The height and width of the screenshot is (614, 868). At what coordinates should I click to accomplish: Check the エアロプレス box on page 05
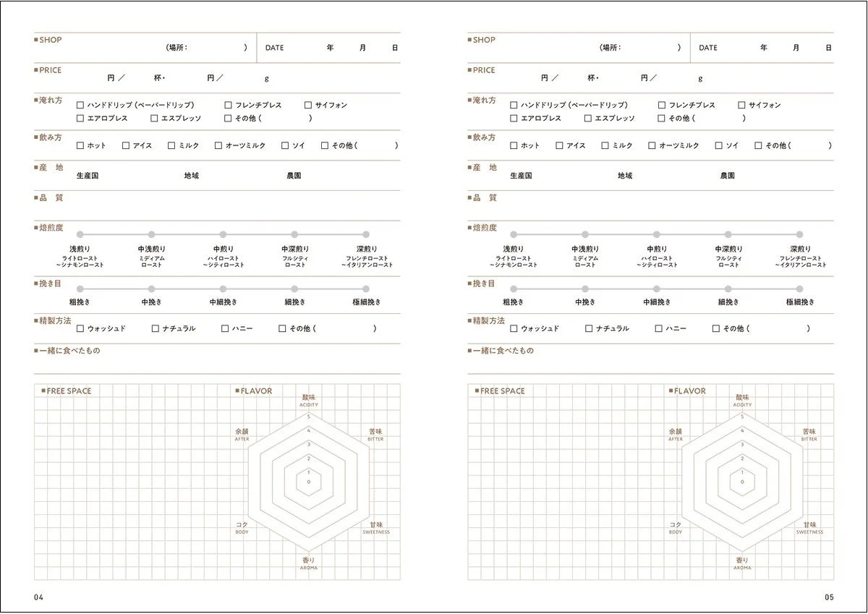(514, 118)
